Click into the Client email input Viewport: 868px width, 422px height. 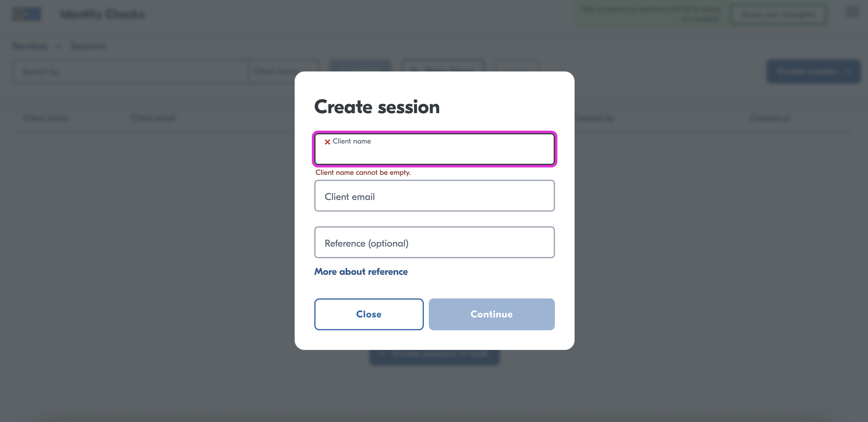[x=434, y=195]
